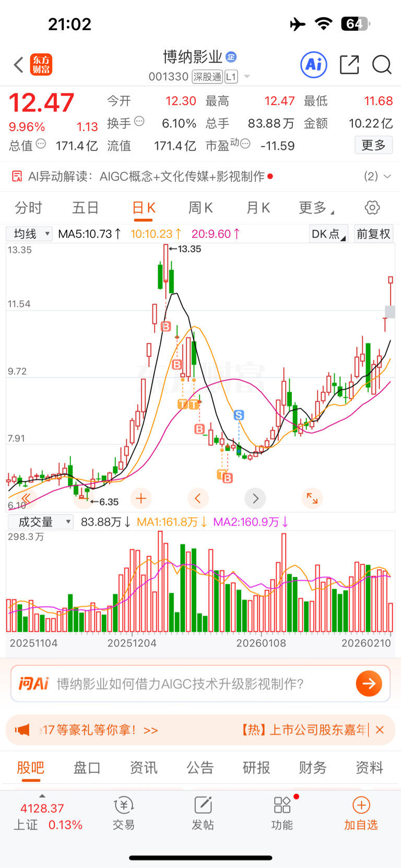This screenshot has width=401, height=868.
Task: Switch to 五日 chart tab
Action: [86, 208]
